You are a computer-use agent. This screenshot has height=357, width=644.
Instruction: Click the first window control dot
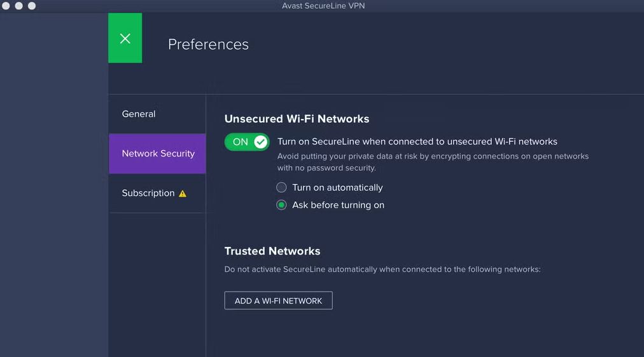pos(6,6)
